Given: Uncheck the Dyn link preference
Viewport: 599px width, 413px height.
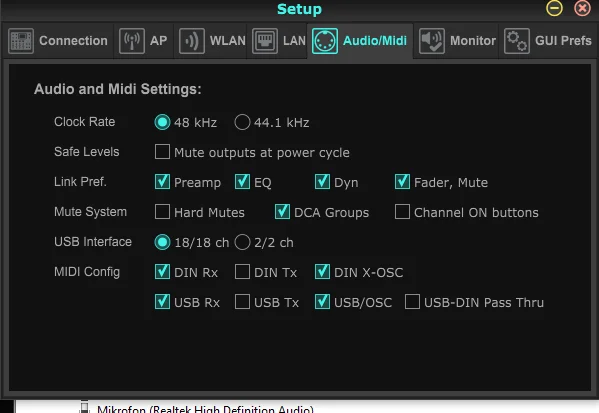Looking at the screenshot, I should (x=322, y=181).
